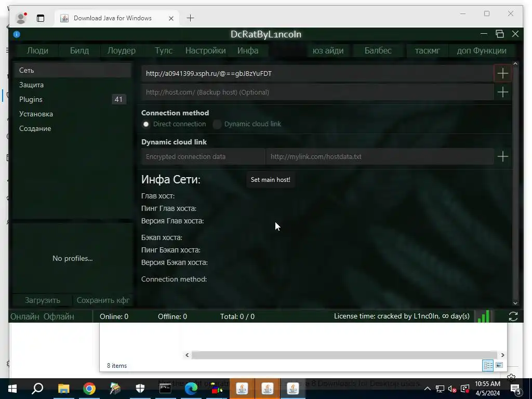Open a new browser tab with plus
The width and height of the screenshot is (532, 399).
190,18
